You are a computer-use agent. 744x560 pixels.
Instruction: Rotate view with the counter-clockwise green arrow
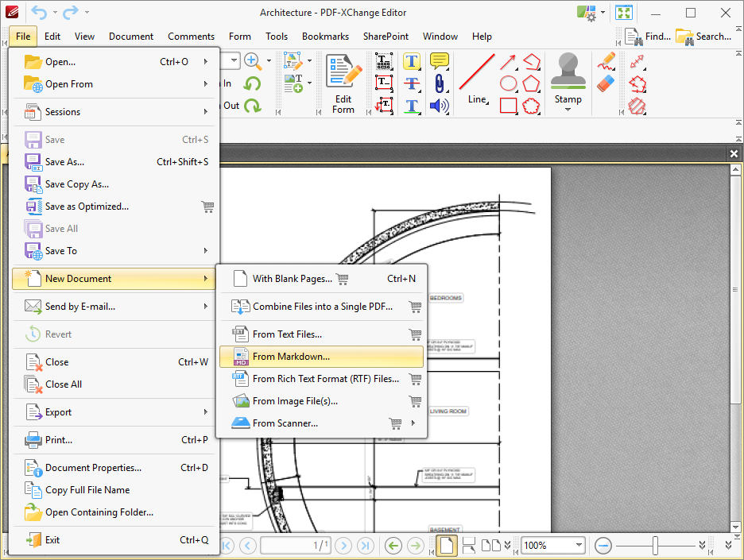[x=253, y=84]
